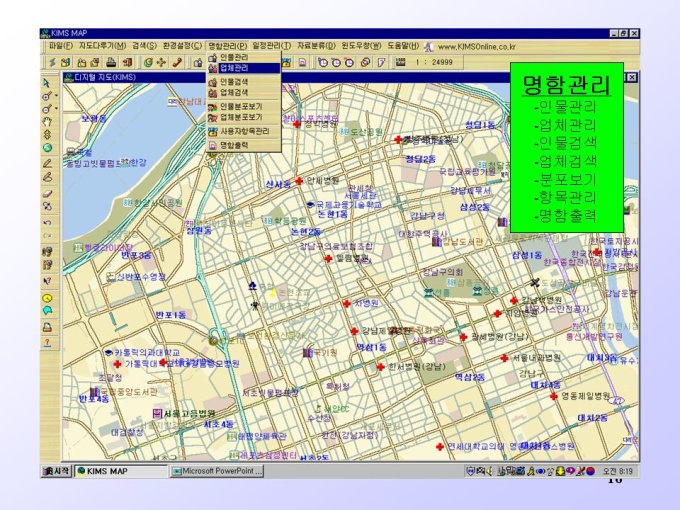Open the 일정관리(T) menu
The width and height of the screenshot is (680, 510).
click(271, 46)
